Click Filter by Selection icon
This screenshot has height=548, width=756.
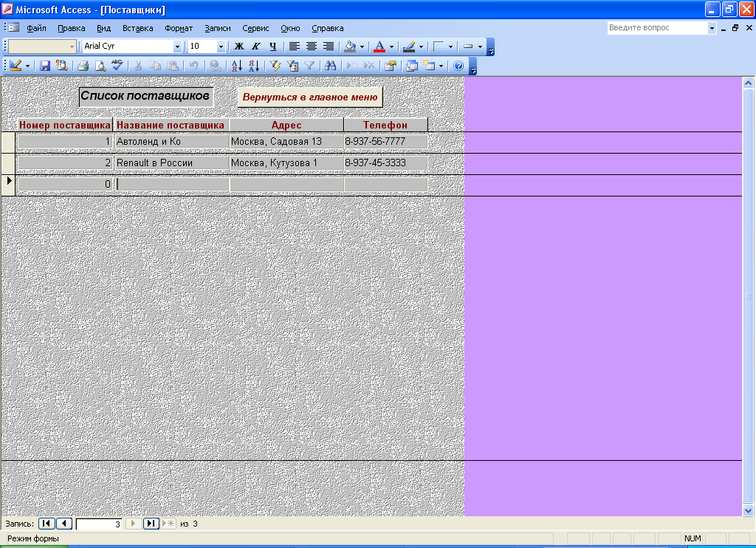275,66
